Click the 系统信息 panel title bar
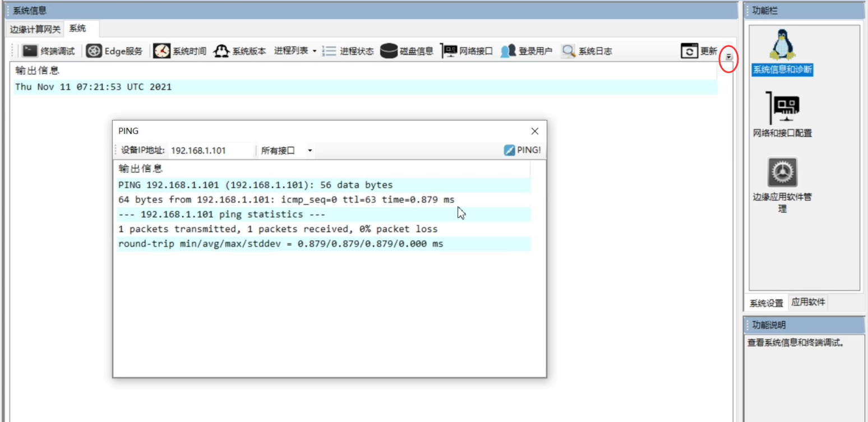The width and height of the screenshot is (868, 422). click(x=370, y=11)
